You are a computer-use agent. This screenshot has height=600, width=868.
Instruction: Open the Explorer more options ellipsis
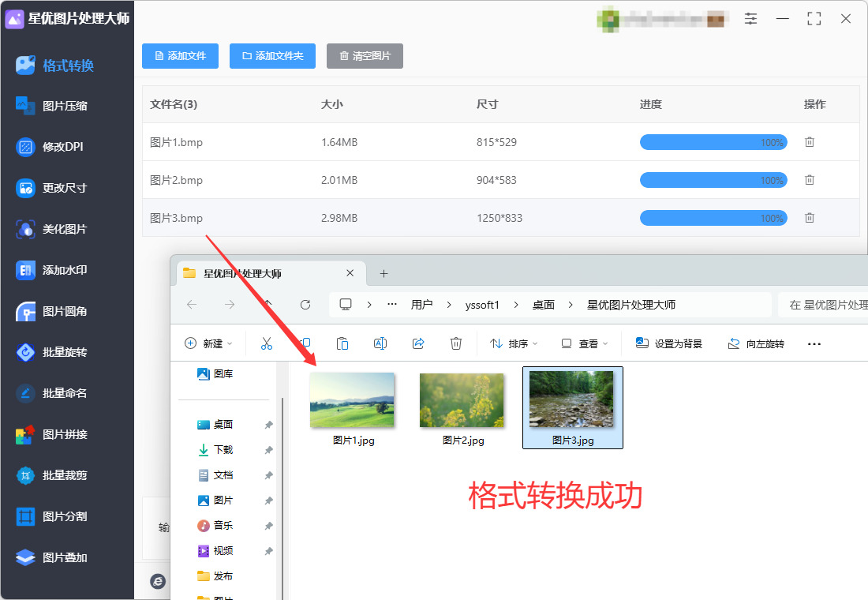click(814, 343)
